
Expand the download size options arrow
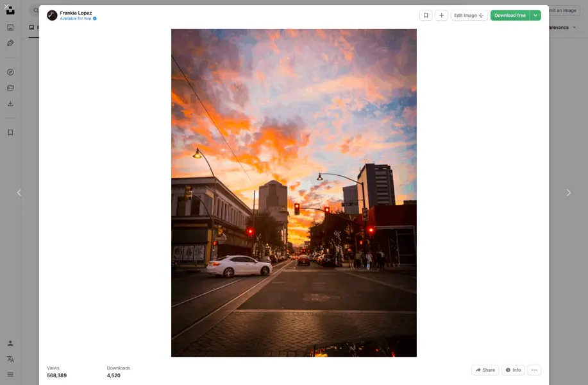[535, 15]
